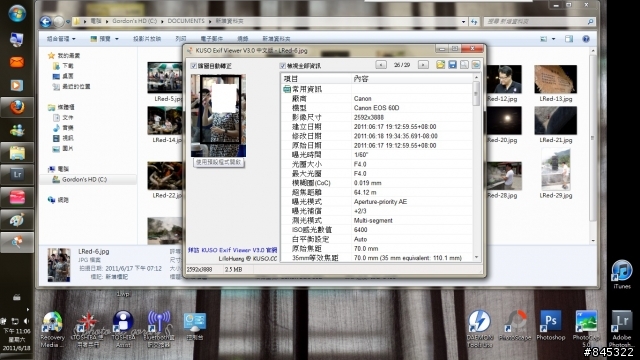Screen dimensions: 640x360
Task: Open the Recovery Media desktop shortcut
Action: 52,329
